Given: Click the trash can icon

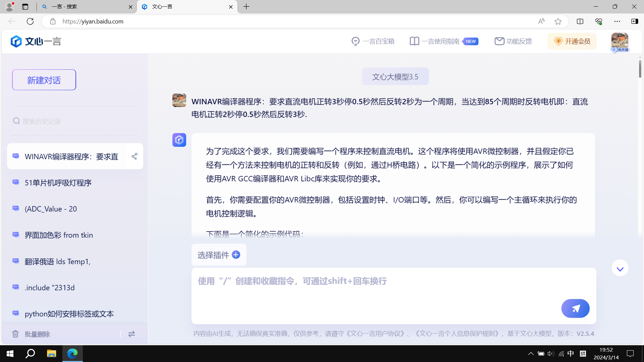Looking at the screenshot, I should click(15, 334).
